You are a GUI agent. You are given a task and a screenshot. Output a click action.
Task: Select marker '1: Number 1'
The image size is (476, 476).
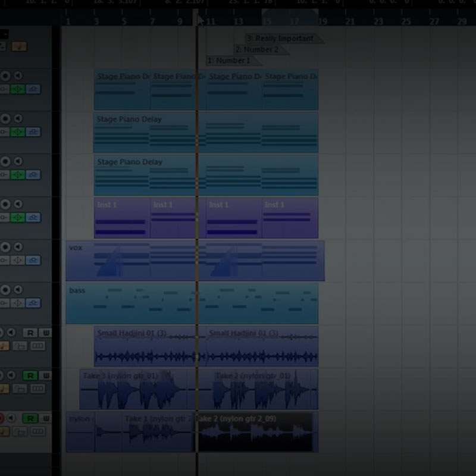click(x=233, y=61)
